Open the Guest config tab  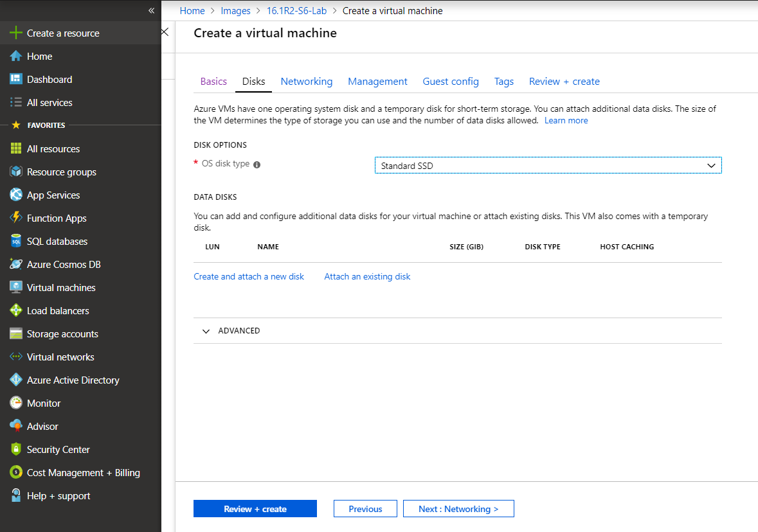click(x=451, y=81)
